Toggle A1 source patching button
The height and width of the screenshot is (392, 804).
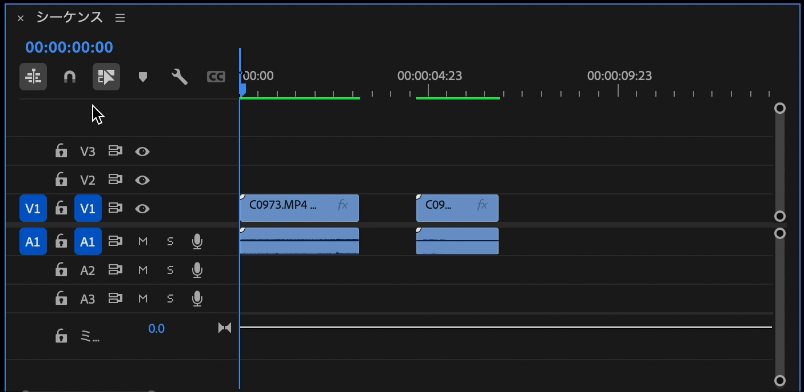pyautogui.click(x=33, y=241)
